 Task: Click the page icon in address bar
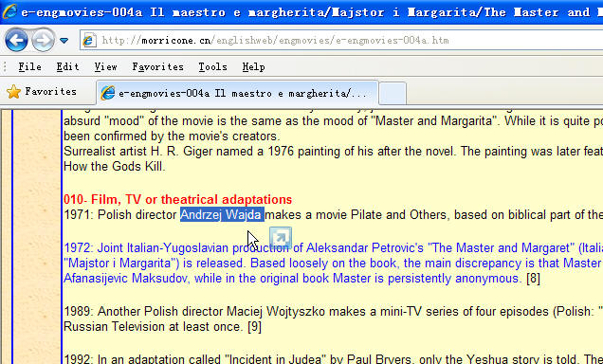[89, 41]
